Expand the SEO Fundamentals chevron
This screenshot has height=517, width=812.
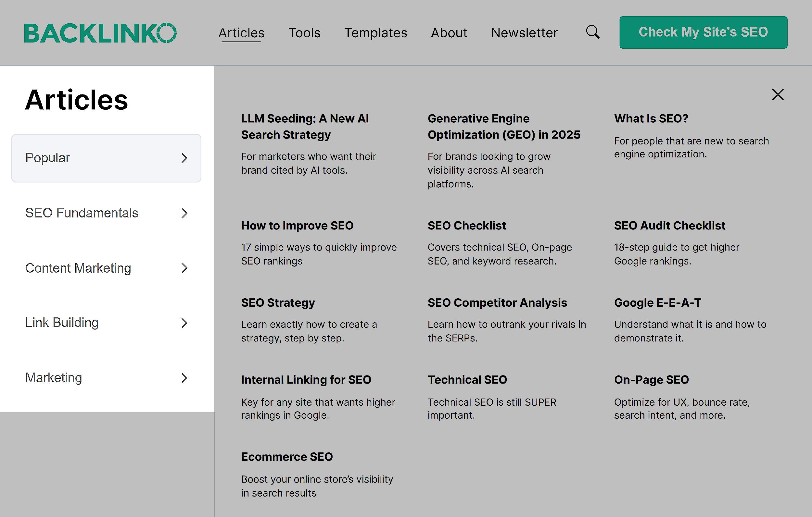point(184,213)
